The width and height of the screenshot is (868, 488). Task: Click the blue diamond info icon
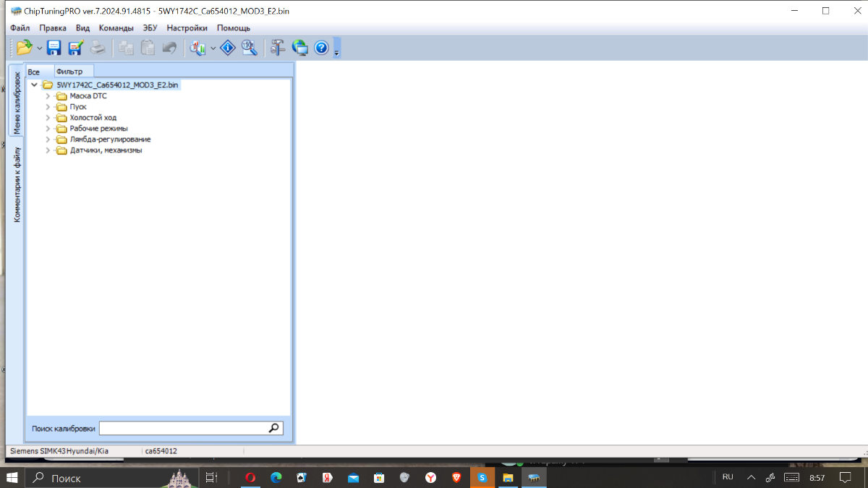click(x=228, y=48)
